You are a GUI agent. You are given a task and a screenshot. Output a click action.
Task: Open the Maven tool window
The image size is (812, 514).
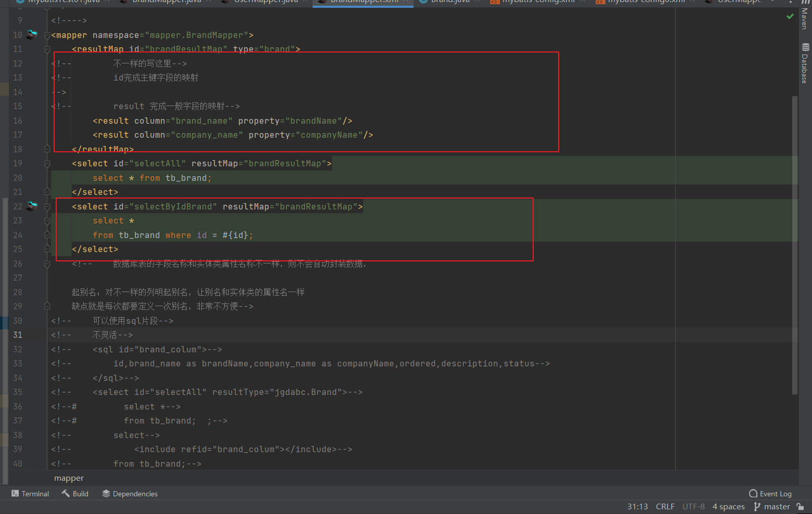click(x=805, y=15)
